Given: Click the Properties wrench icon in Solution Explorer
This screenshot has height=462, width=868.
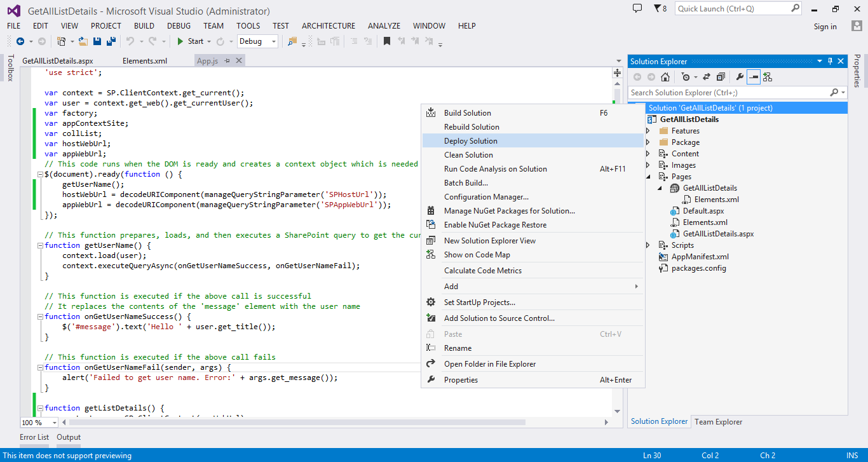Looking at the screenshot, I should click(740, 77).
